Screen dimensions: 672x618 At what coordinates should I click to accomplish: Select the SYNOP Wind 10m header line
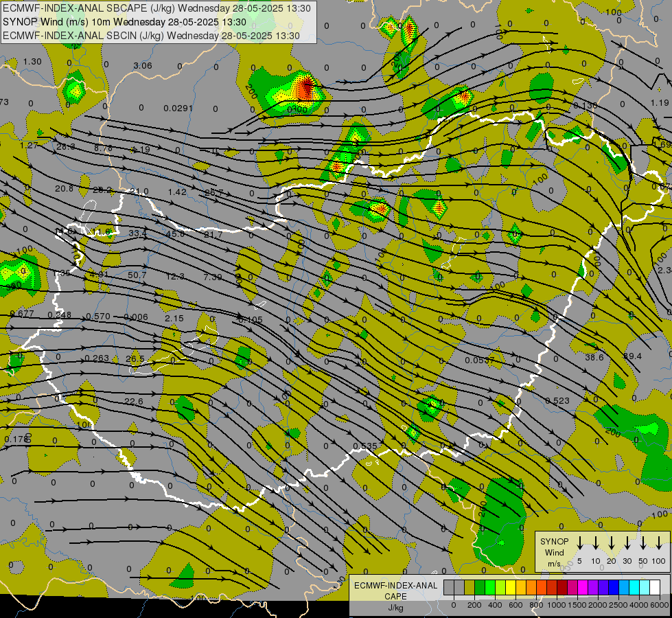point(124,22)
